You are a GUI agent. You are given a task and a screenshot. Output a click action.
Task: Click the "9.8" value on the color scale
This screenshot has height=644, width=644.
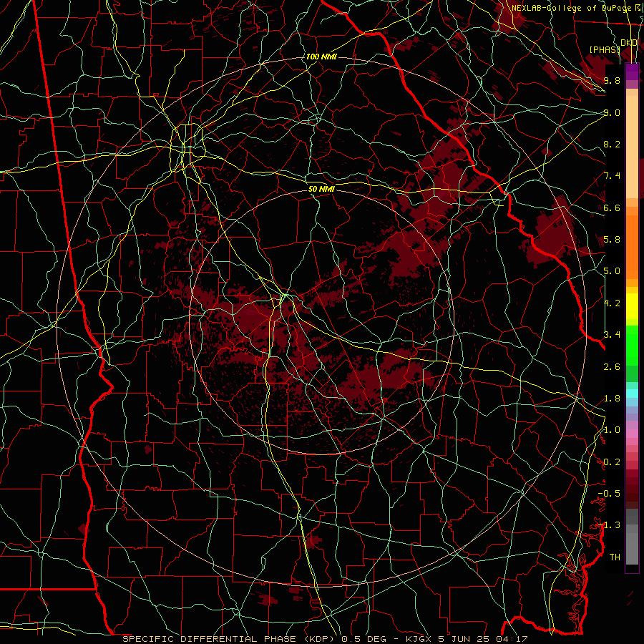(x=612, y=80)
